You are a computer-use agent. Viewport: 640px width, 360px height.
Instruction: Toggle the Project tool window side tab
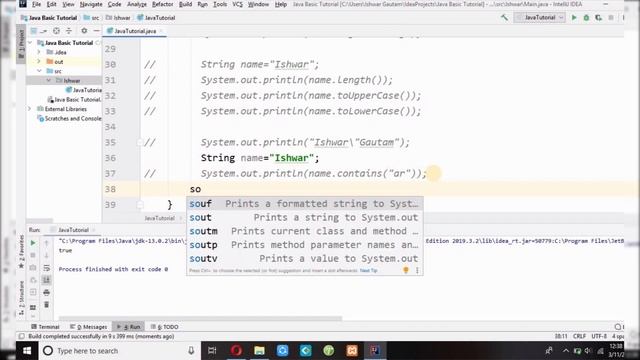pos(21,44)
